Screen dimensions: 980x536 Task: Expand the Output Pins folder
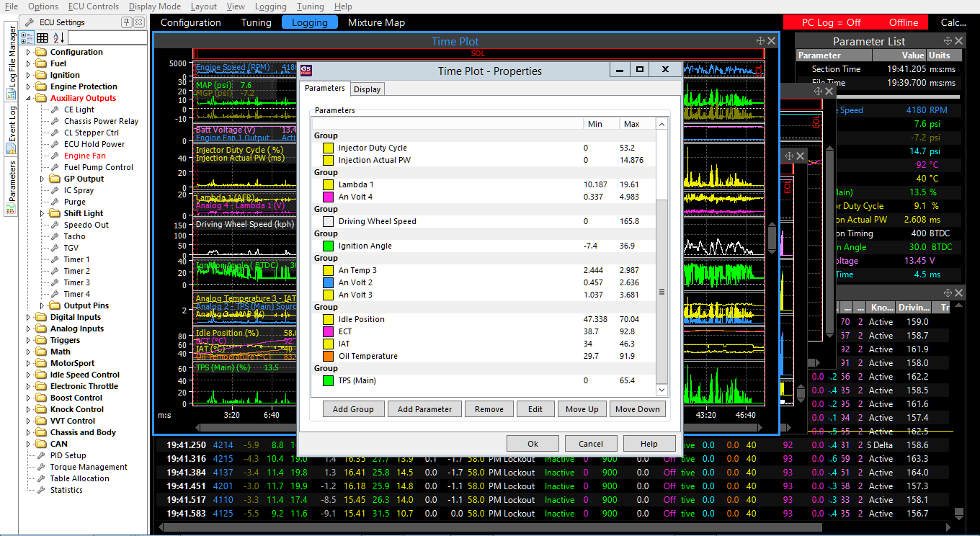coord(43,305)
